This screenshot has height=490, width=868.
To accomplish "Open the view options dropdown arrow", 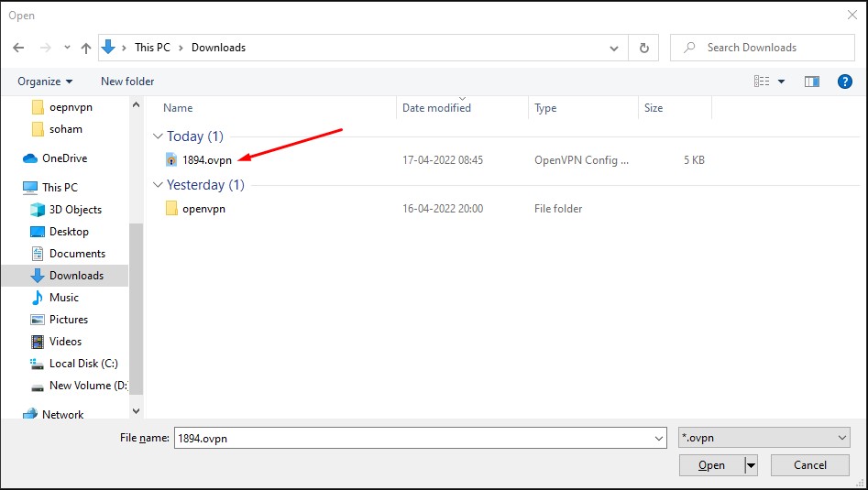I will [782, 82].
